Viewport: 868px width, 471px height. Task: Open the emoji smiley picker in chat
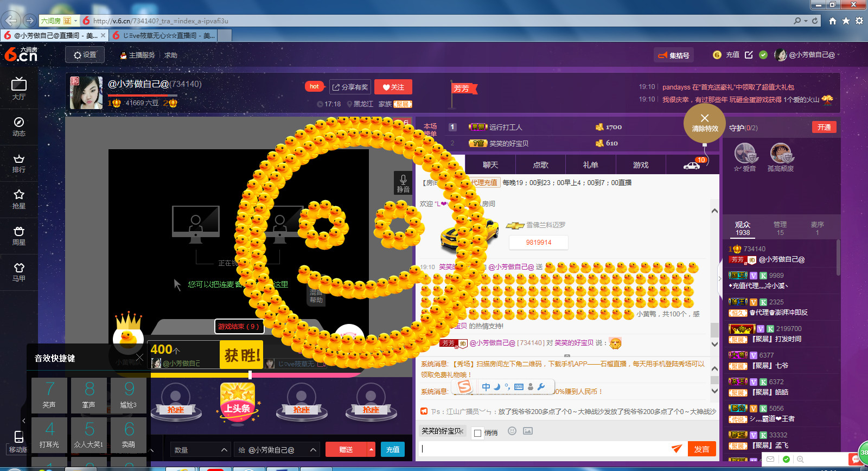512,431
